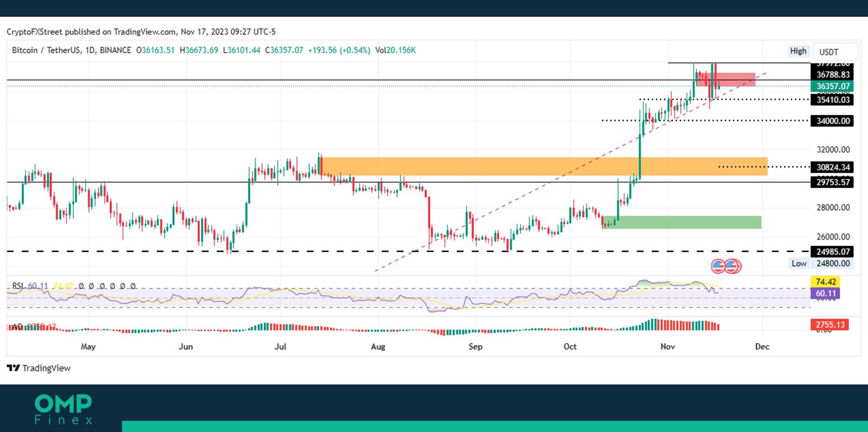Select the green demand zone rectangle
The height and width of the screenshot is (432, 868).
pos(682,222)
